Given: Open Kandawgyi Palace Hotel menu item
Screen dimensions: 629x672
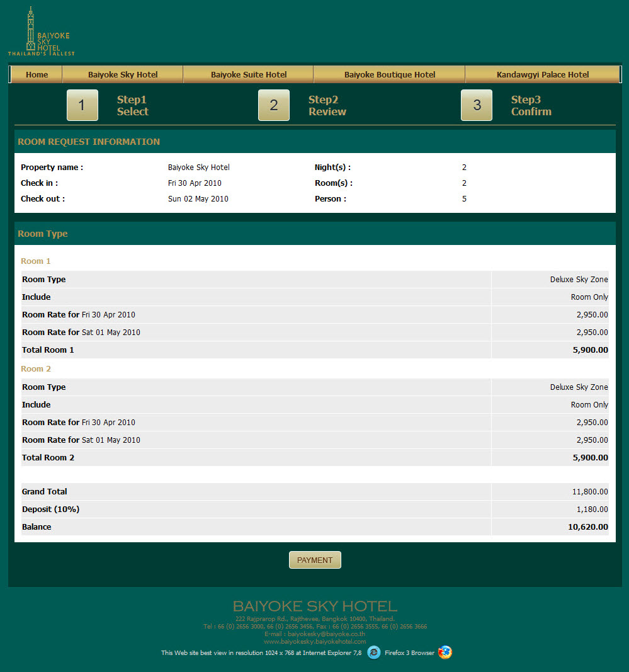Looking at the screenshot, I should [543, 74].
